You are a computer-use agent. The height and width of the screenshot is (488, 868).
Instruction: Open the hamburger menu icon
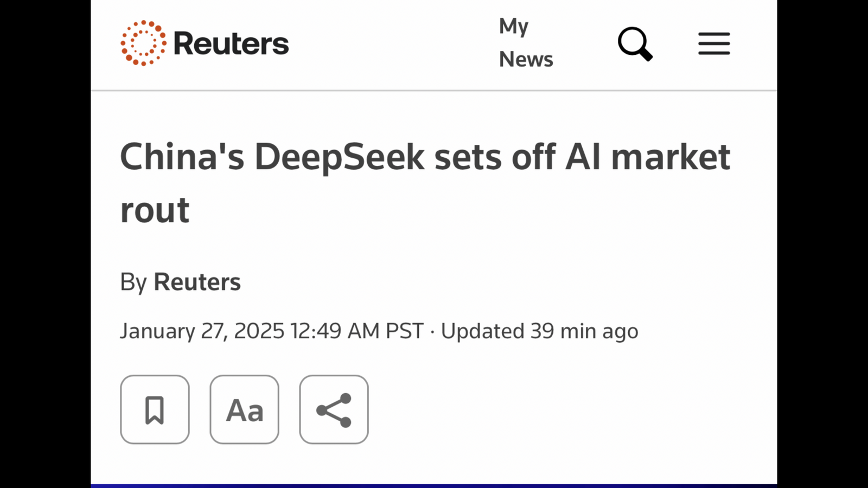click(714, 44)
